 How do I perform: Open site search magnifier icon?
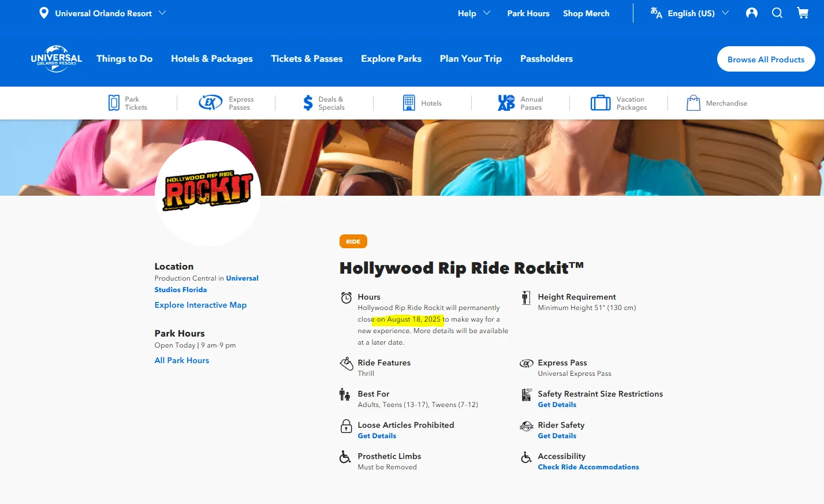[x=777, y=13]
